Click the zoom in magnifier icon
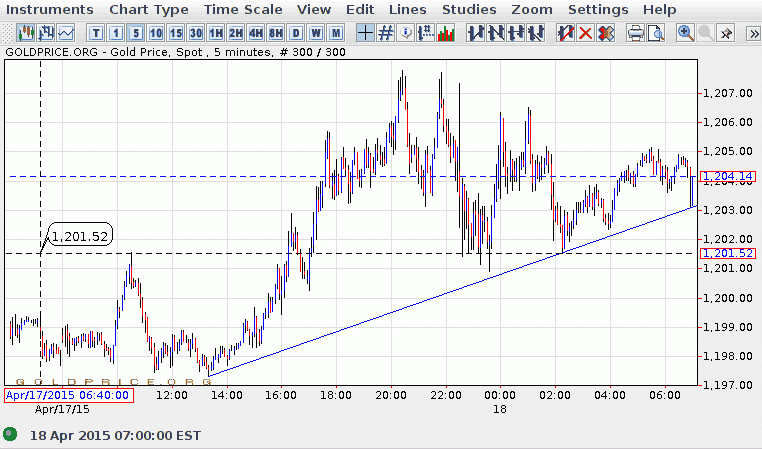The height and width of the screenshot is (449, 762). (686, 33)
